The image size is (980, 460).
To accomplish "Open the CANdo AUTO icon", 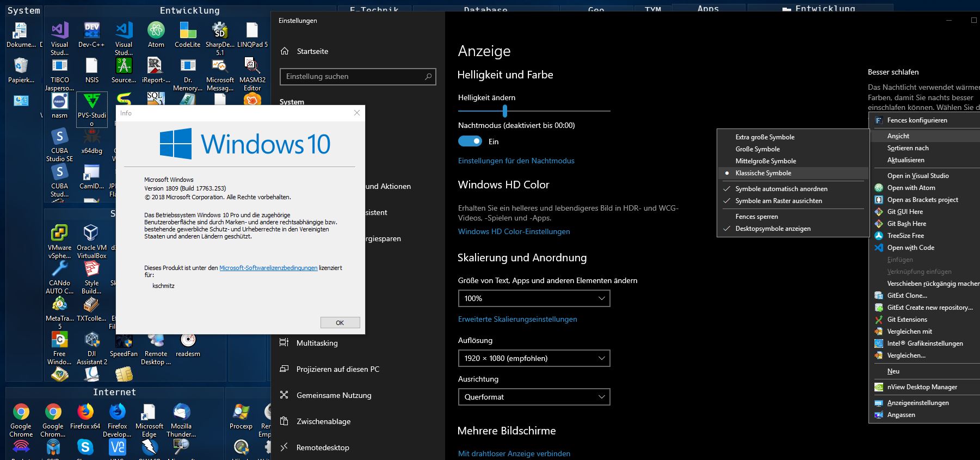I will tap(59, 277).
